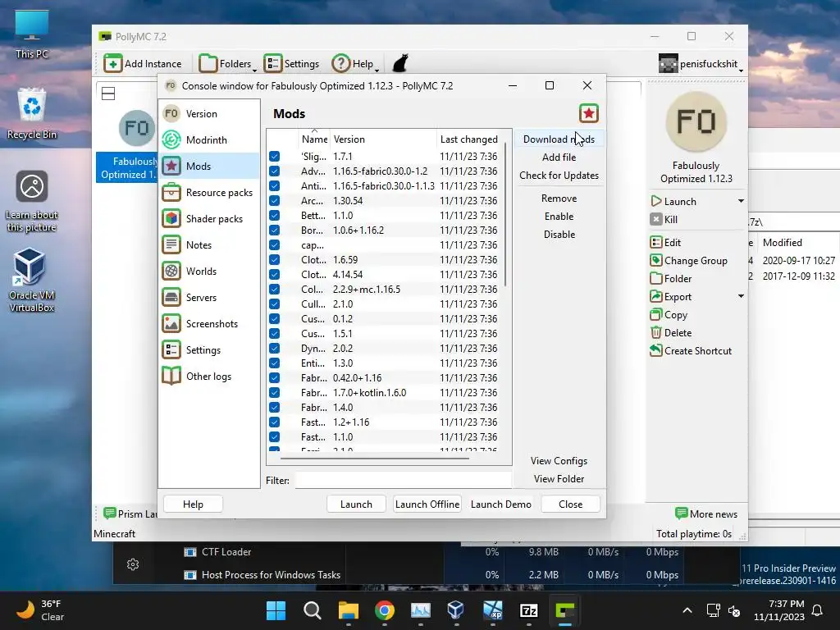Open File Explorer from taskbar
This screenshot has width=840, height=630.
tap(348, 610)
